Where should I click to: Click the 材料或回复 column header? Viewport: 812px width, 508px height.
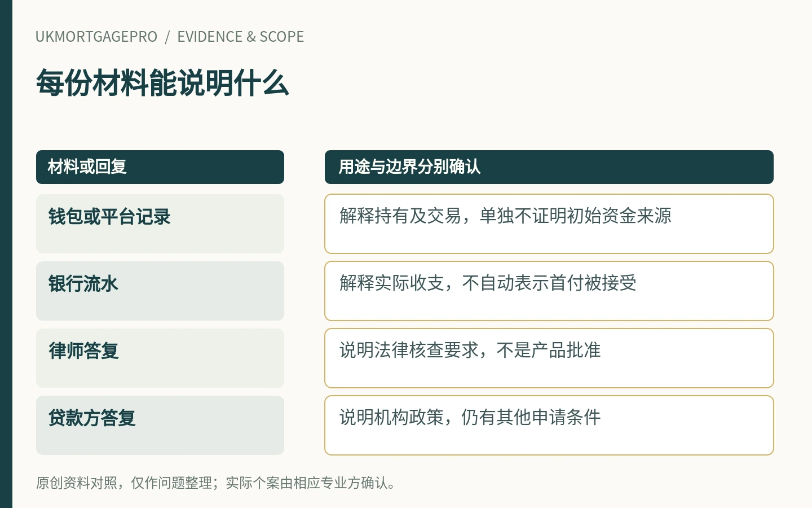pos(160,167)
